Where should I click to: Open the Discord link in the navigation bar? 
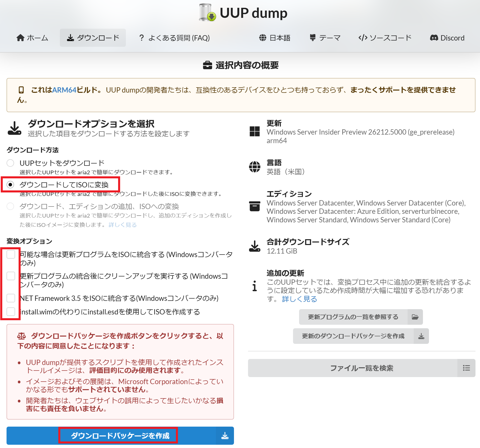point(447,38)
